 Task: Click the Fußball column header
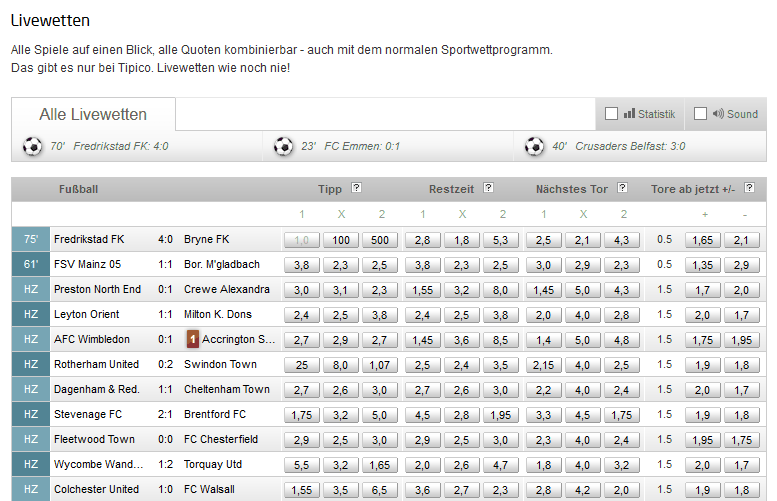(78, 189)
